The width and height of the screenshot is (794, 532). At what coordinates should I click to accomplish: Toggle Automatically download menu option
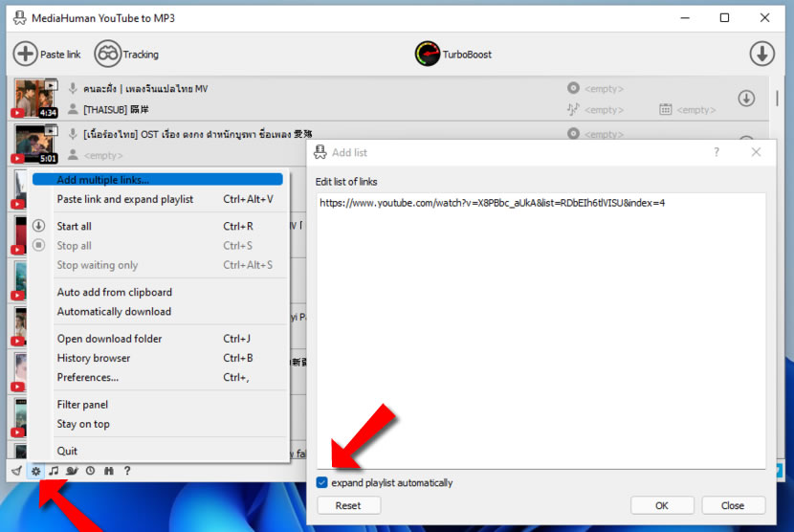[158, 311]
